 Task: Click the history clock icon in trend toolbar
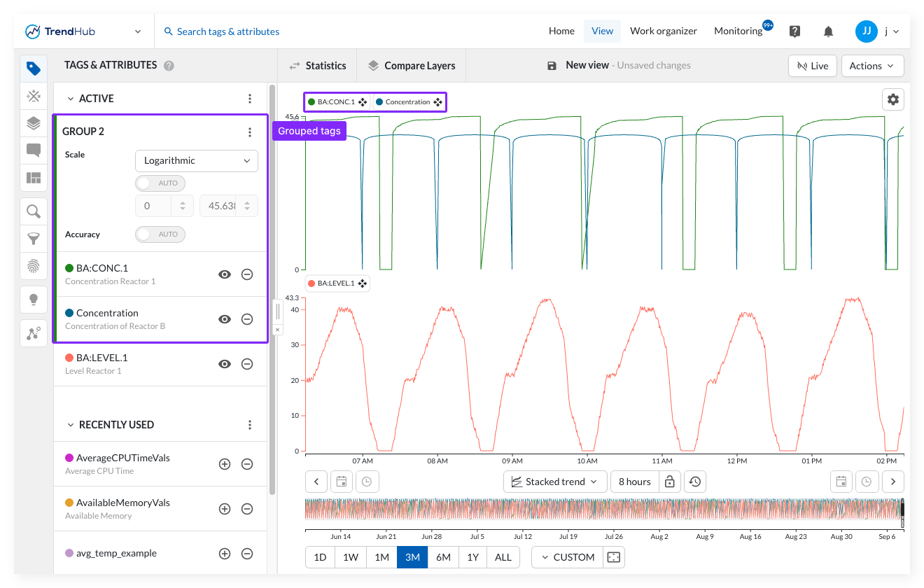(x=695, y=482)
